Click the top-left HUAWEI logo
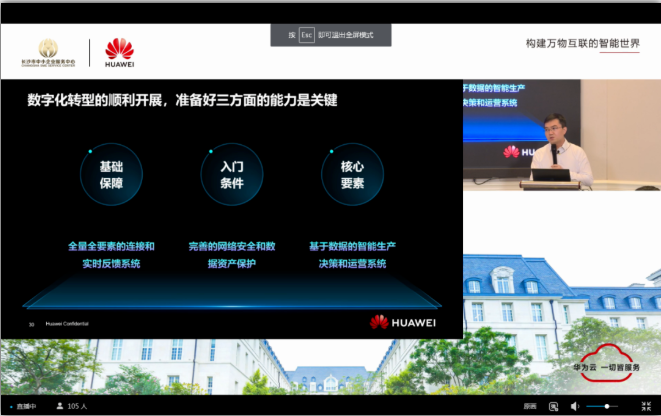Viewport: 661px width, 416px height. 120,53
